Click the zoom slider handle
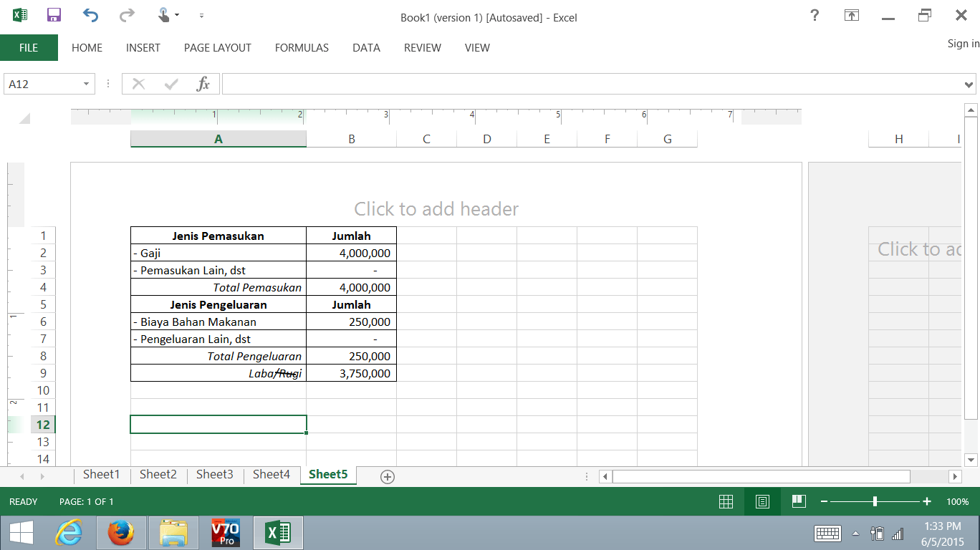This screenshot has height=550, width=980. 875,502
